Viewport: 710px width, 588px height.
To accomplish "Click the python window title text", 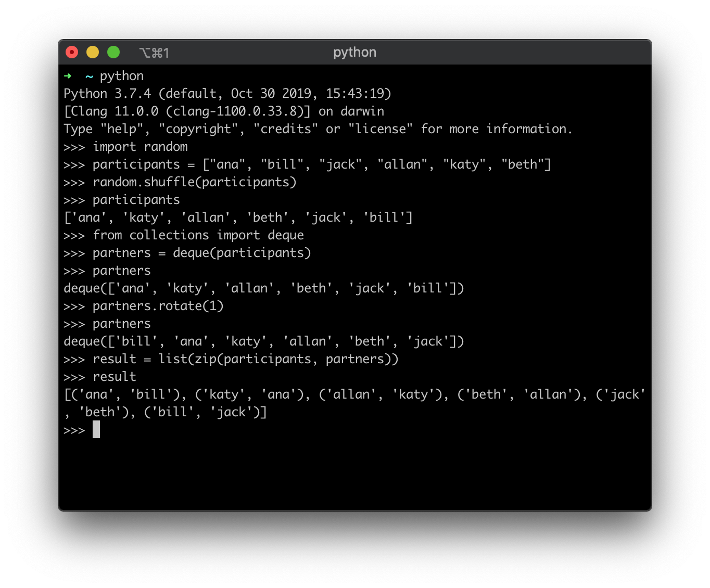I will [x=354, y=52].
